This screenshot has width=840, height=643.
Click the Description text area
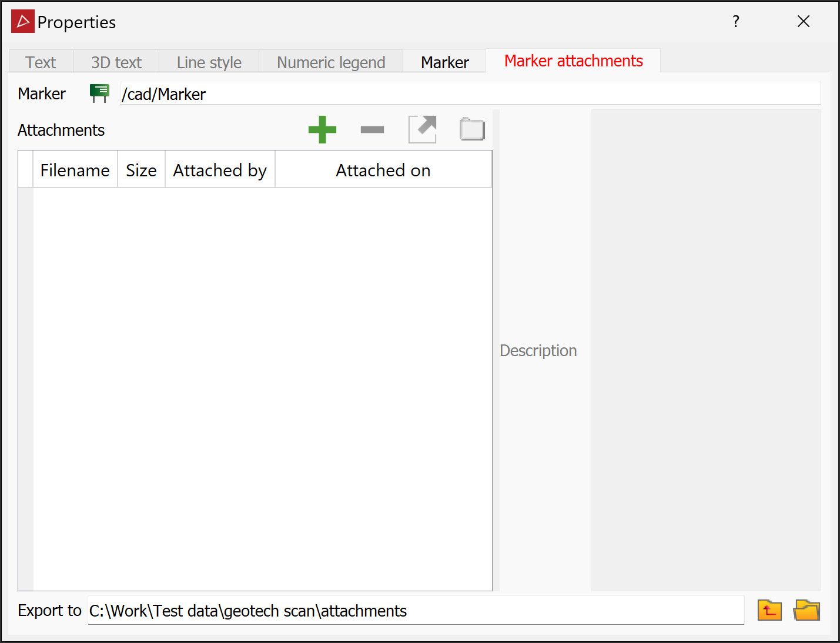click(x=706, y=350)
